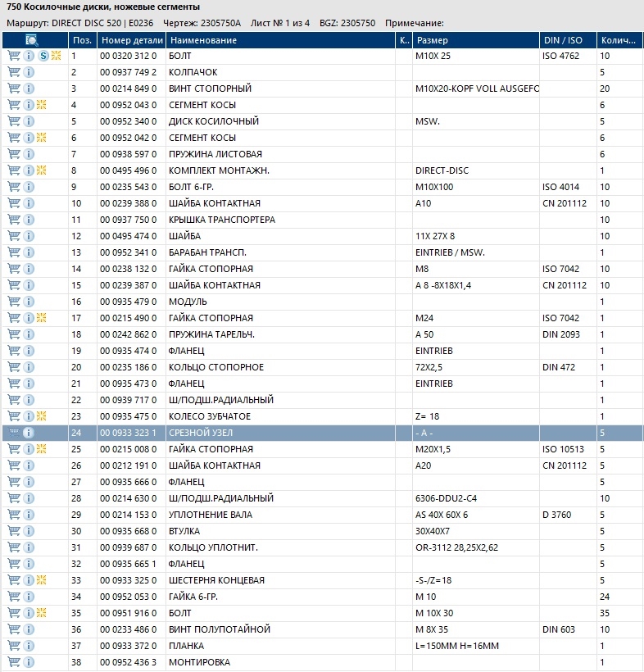This screenshot has height=672, width=644.
Task: Open info for МОНТИРОВКА row
Action: pos(29,662)
